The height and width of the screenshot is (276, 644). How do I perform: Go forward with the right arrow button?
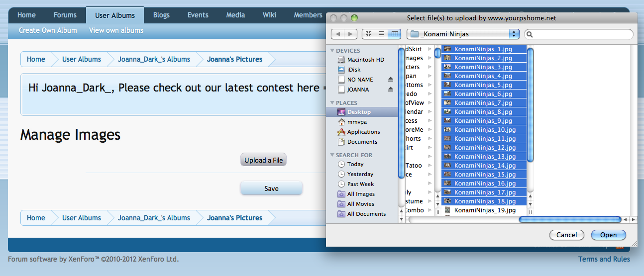(350, 34)
